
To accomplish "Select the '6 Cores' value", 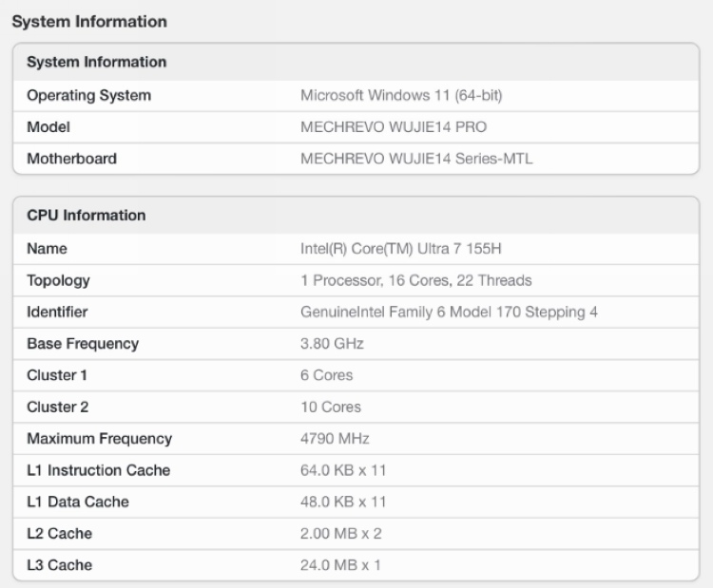I will 327,375.
